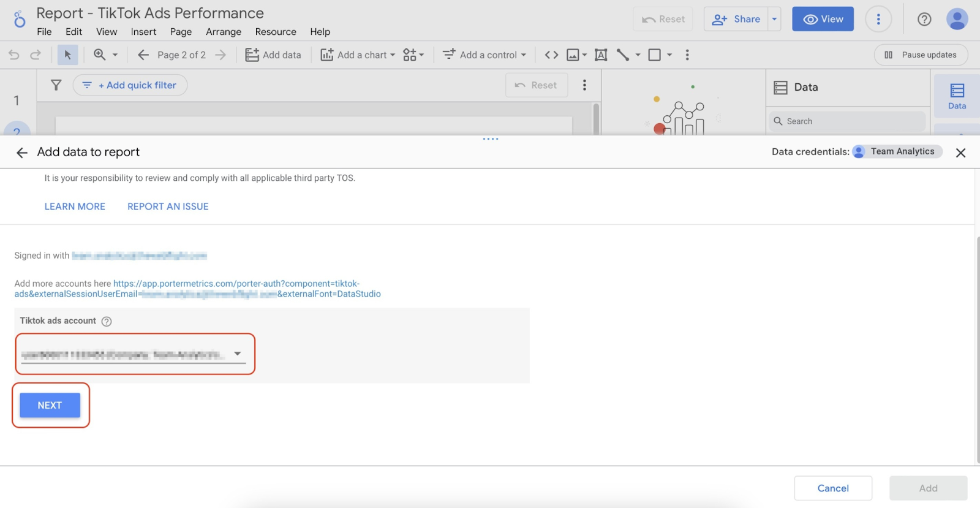Click the REPORT AN ISSUE link
Viewport: 980px width, 508px height.
[x=168, y=207]
